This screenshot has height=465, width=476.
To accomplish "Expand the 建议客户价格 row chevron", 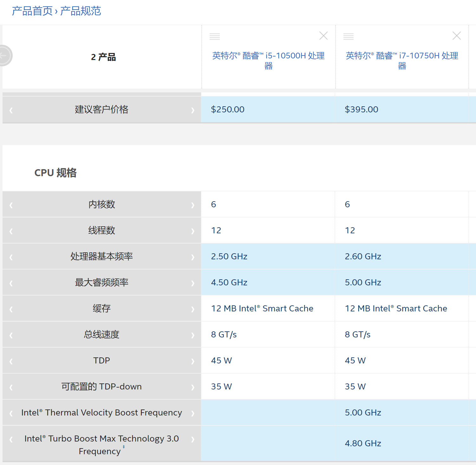I will [193, 110].
